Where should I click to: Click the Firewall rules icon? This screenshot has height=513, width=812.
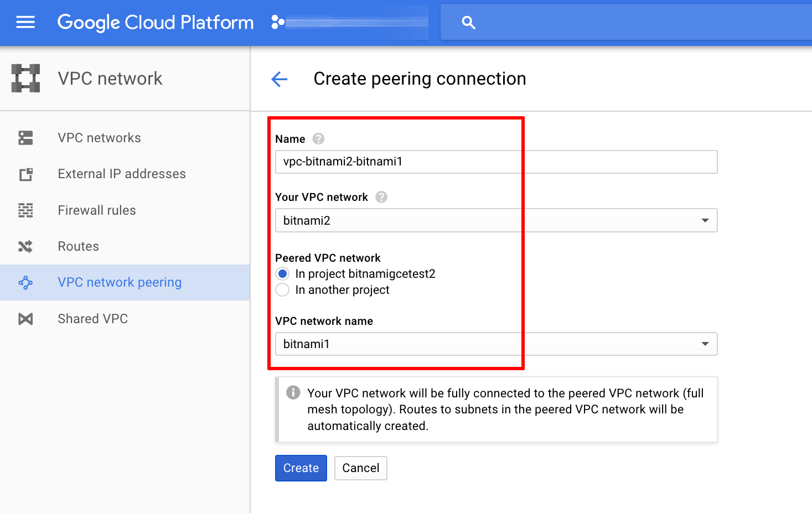tap(25, 210)
